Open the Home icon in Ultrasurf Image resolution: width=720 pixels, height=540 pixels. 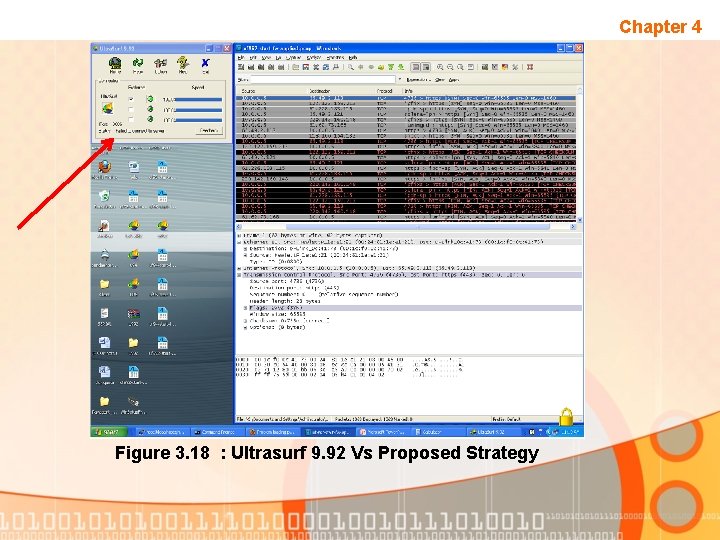[x=115, y=64]
